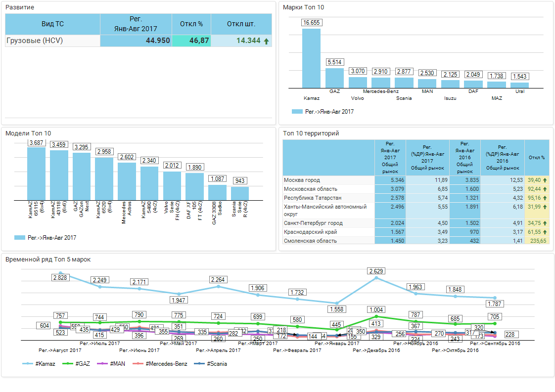
Task: Click the MAN legend color swatch
Action: [102, 364]
